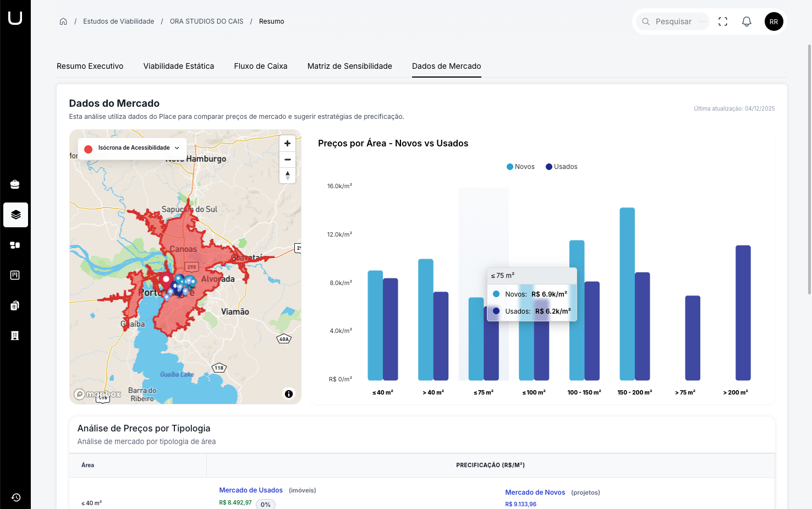The image size is (812, 509).
Task: Open the kanban board sidebar icon
Action: click(15, 275)
